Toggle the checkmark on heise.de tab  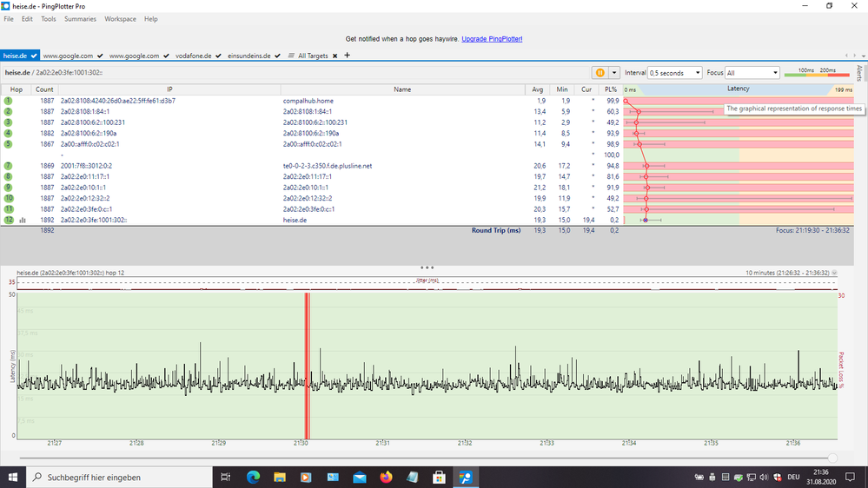[35, 56]
